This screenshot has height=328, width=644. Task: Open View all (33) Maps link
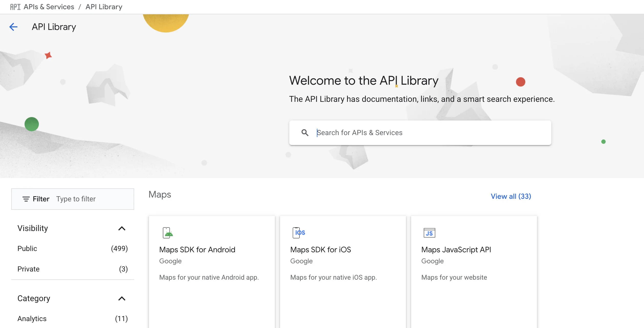511,196
